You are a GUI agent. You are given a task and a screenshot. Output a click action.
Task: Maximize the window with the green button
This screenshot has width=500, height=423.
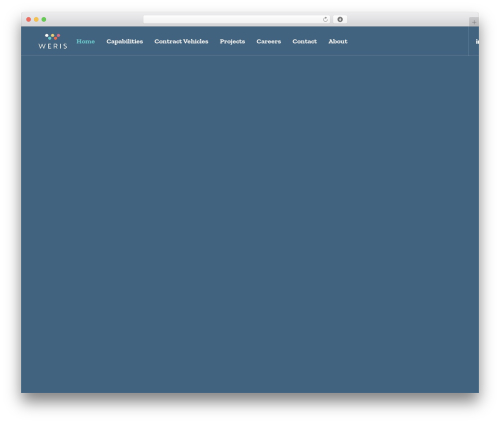44,19
